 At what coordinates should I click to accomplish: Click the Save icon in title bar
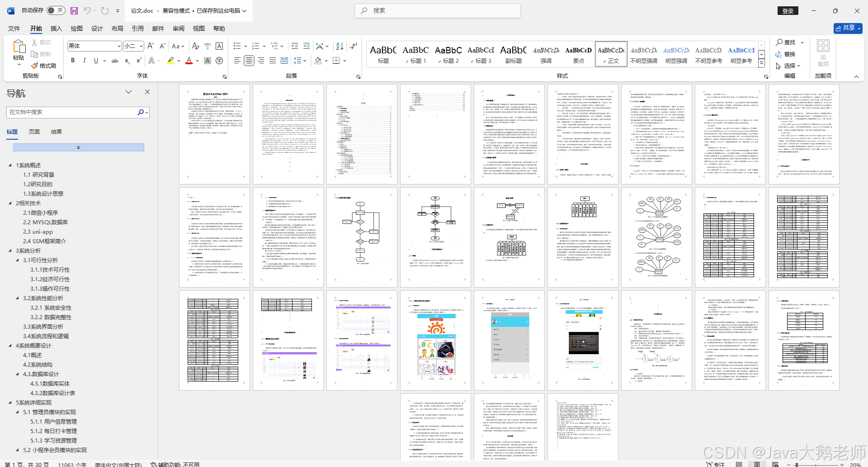point(74,10)
